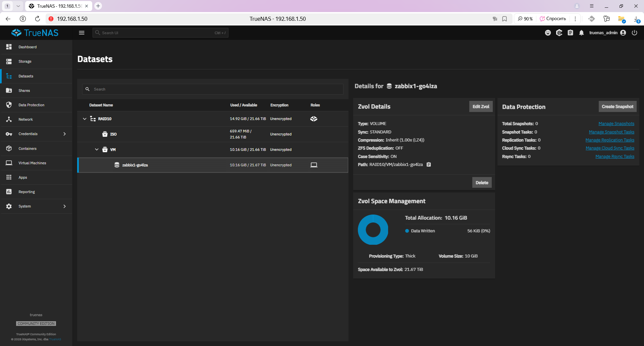The image size is (644, 346).
Task: Click the zabbix1-go4lza VM role icon
Action: (x=314, y=165)
